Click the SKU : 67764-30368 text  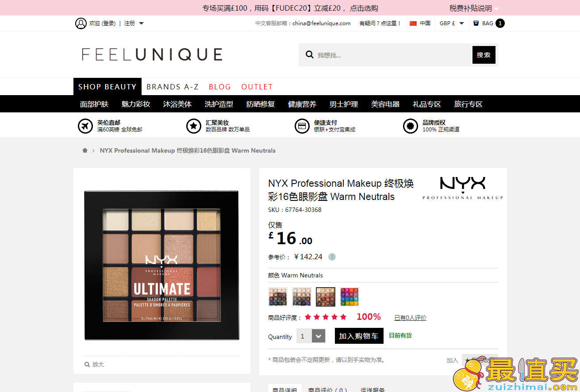pyautogui.click(x=295, y=210)
